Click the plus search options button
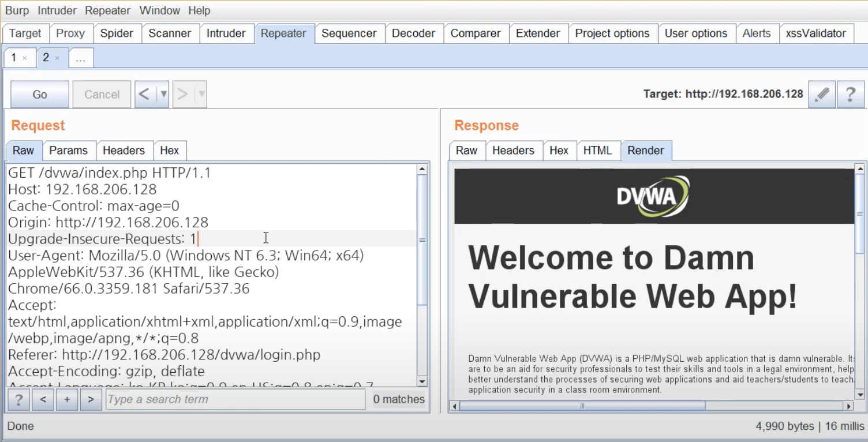 67,399
